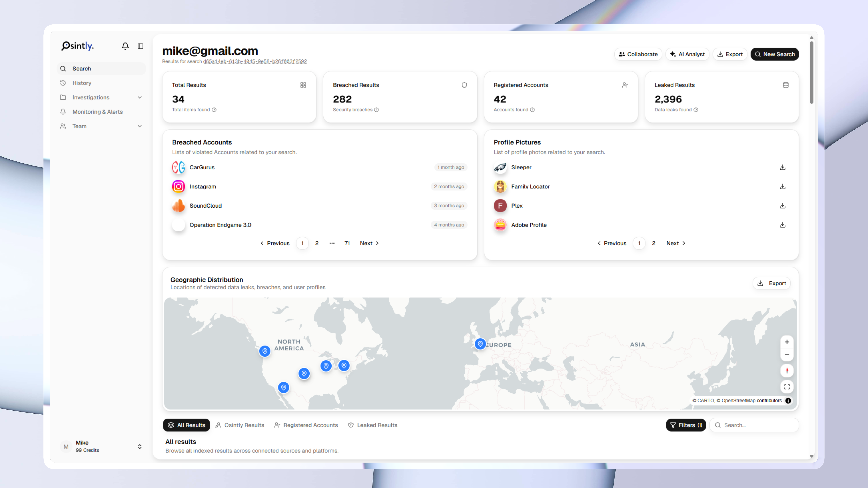Click the Plex avatar thumbnail
The height and width of the screenshot is (488, 868).
click(x=500, y=206)
